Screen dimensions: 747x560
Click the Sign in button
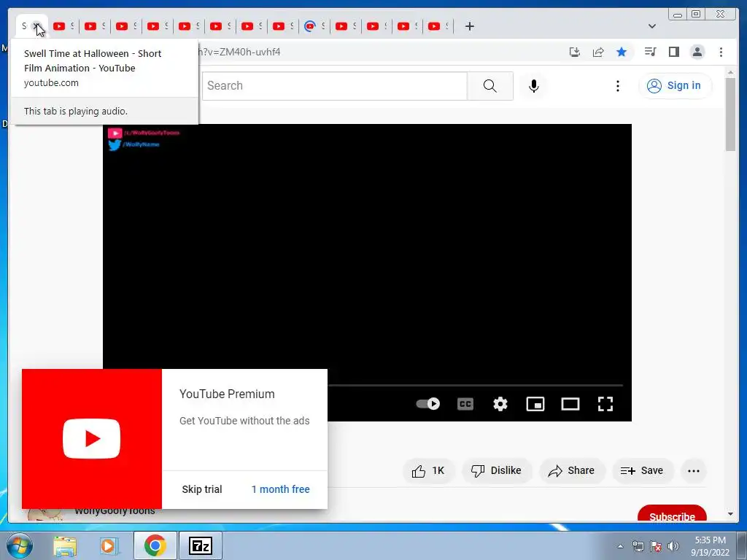675,86
